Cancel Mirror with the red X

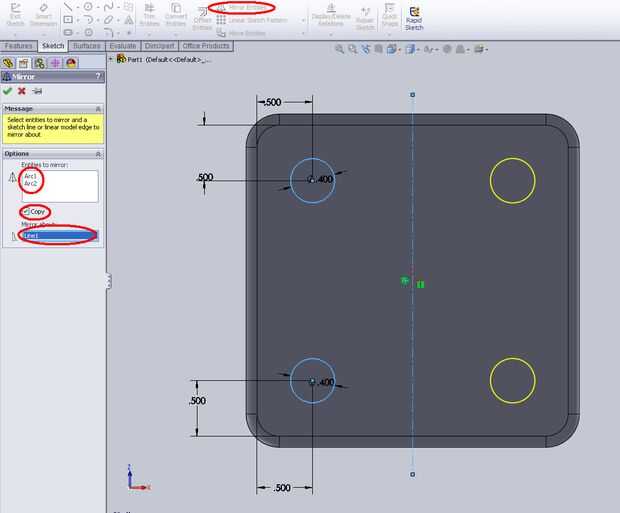(x=22, y=91)
